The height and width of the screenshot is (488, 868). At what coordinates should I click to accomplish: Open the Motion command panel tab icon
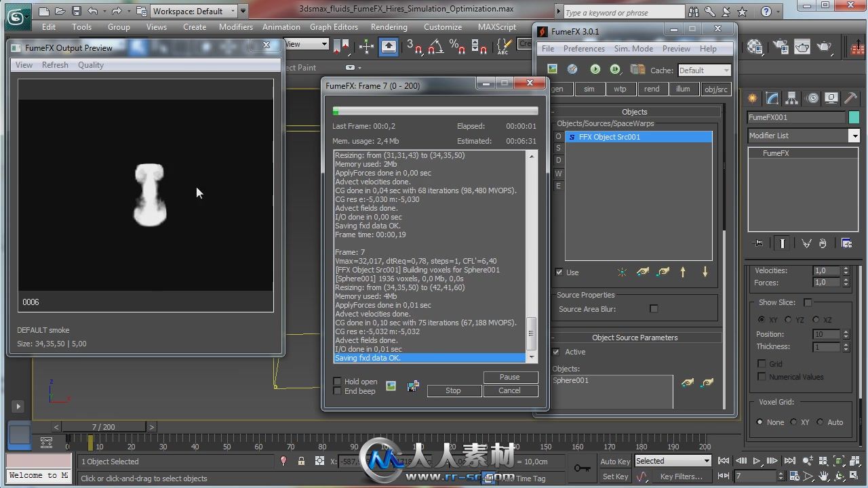(812, 98)
